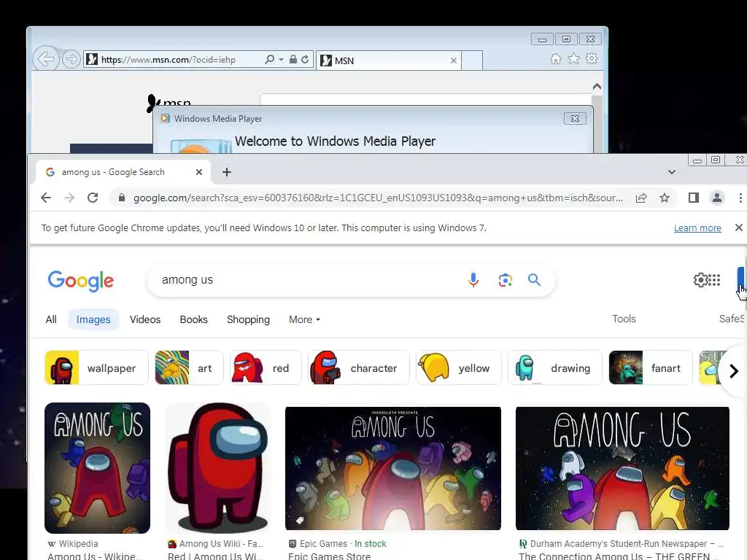Open the Shopping results tab

[x=248, y=319]
